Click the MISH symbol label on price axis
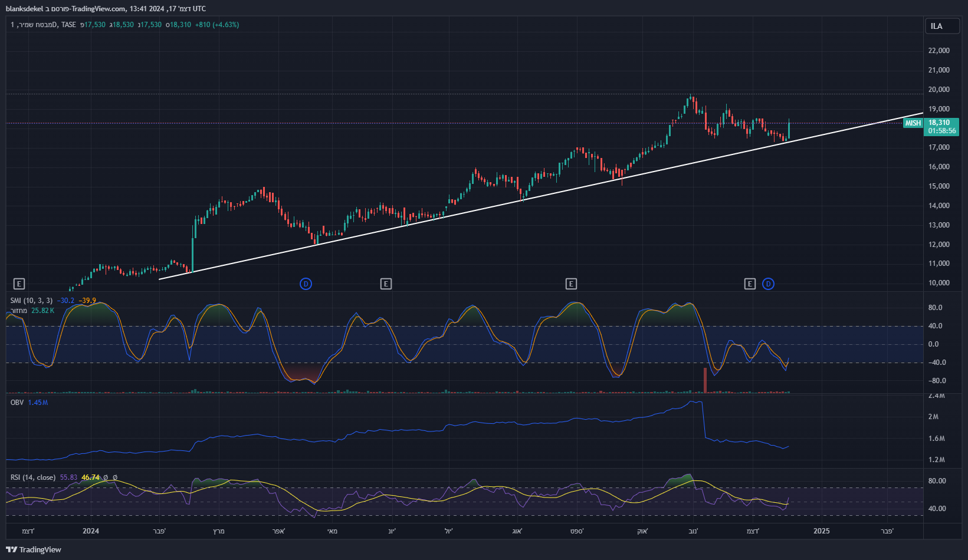 [913, 123]
